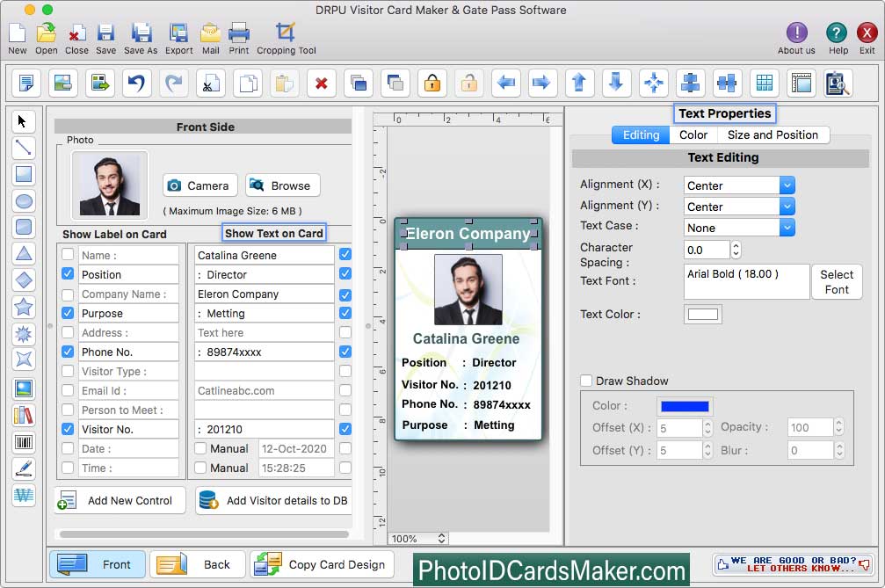Viewport: 885px width, 588px height.
Task: Adjust the shadow Offset (Y) stepper
Action: [707, 450]
